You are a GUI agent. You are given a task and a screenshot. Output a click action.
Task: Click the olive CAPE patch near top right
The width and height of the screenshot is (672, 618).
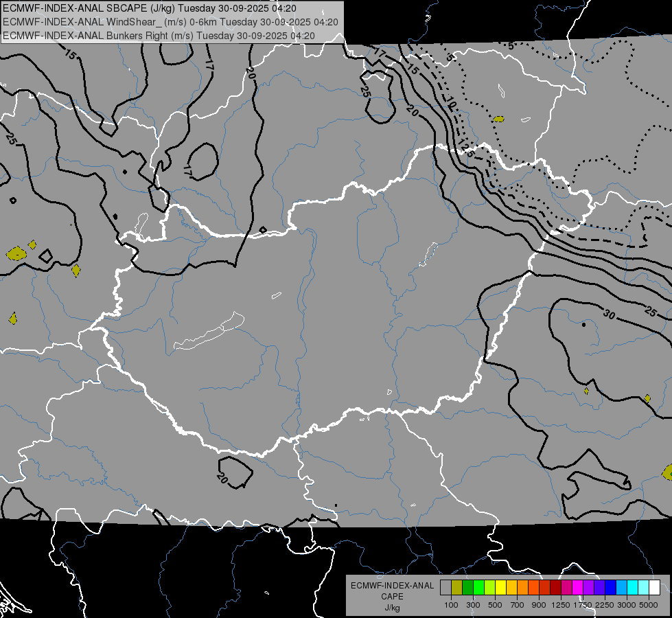click(x=498, y=119)
